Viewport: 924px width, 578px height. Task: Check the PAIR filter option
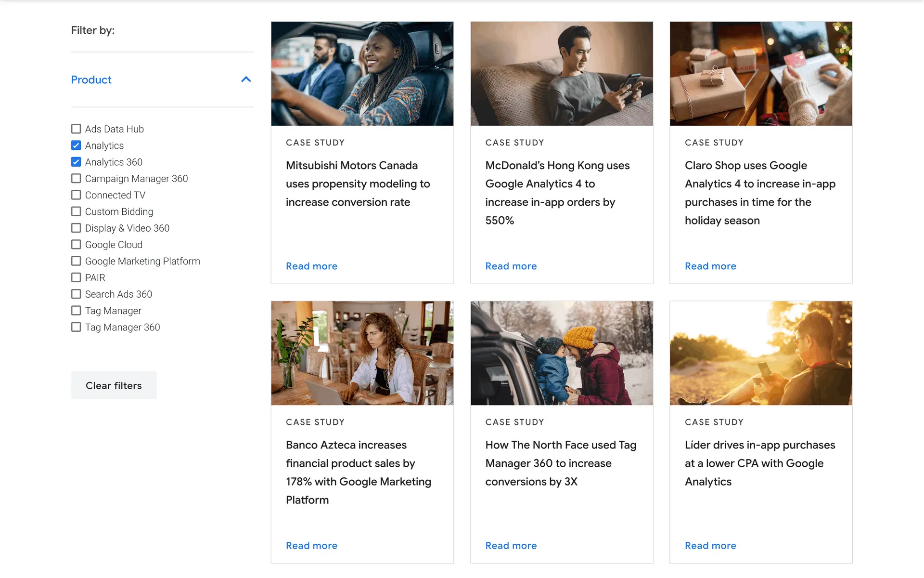pyautogui.click(x=76, y=277)
